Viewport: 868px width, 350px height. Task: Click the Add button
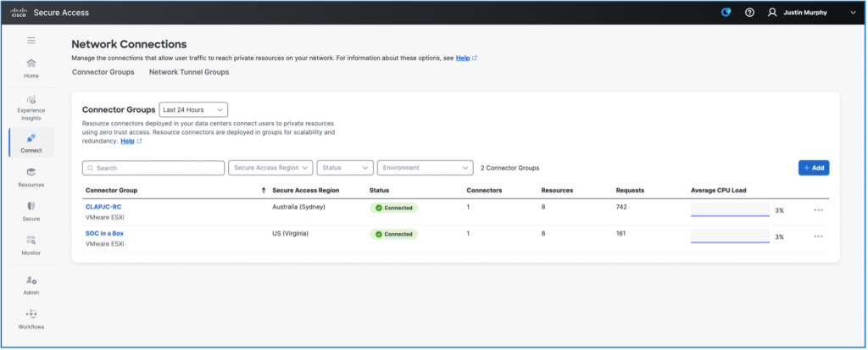tap(813, 168)
